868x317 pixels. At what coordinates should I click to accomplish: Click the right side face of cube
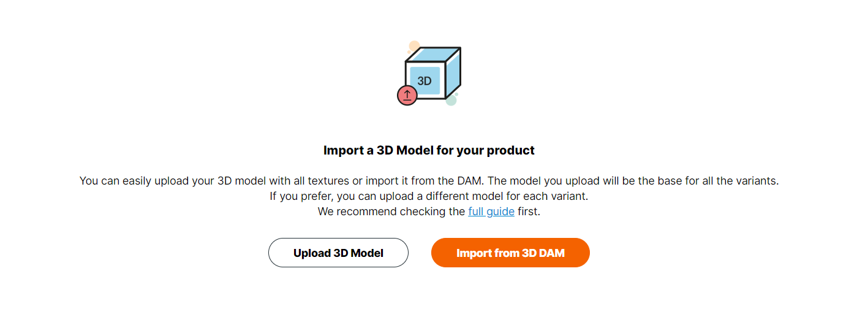[x=453, y=74]
